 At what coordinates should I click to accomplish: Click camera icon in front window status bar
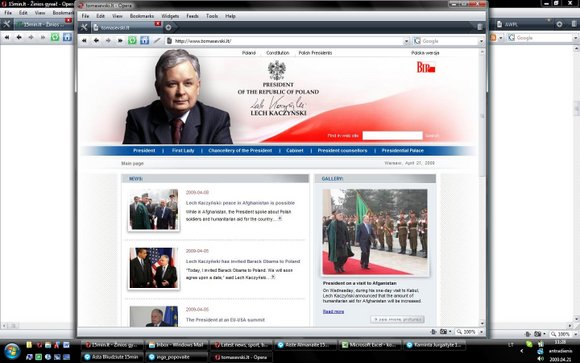click(444, 332)
